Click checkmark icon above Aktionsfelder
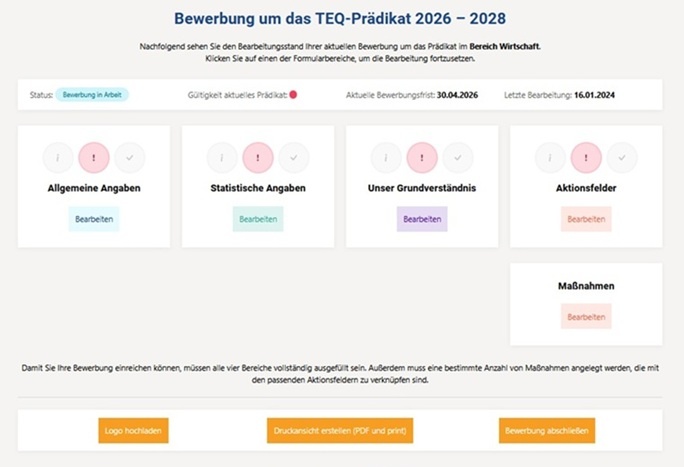 point(622,157)
